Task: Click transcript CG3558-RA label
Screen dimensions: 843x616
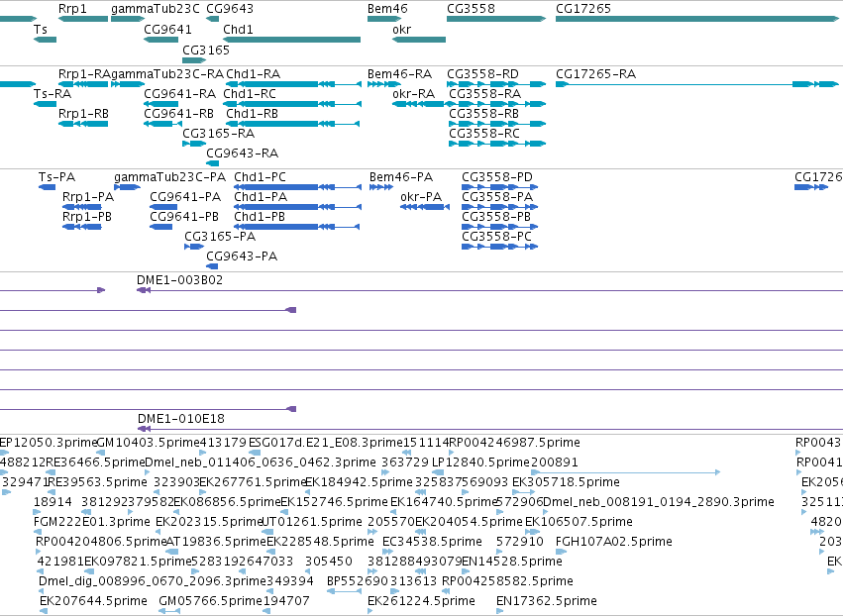Action: click(485, 93)
